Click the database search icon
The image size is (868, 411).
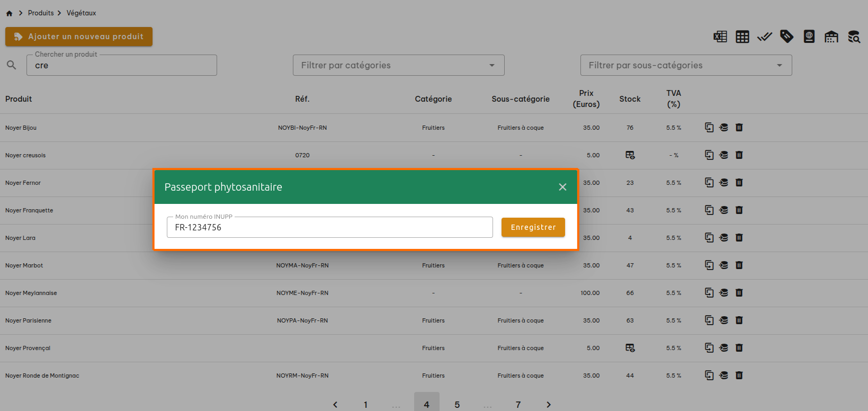point(854,37)
